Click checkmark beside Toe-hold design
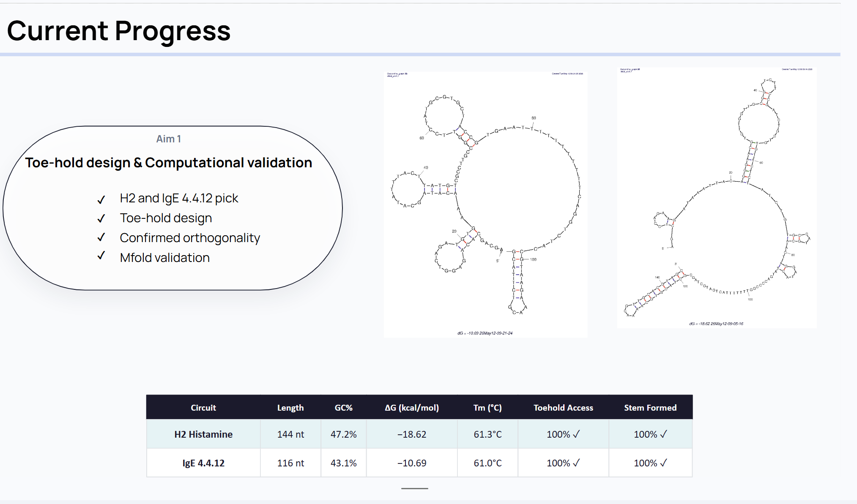 click(101, 218)
